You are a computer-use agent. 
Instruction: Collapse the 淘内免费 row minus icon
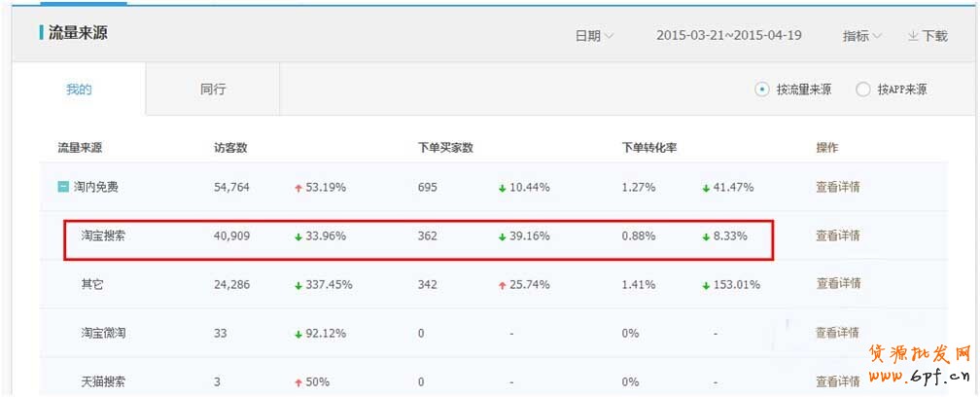(63, 187)
